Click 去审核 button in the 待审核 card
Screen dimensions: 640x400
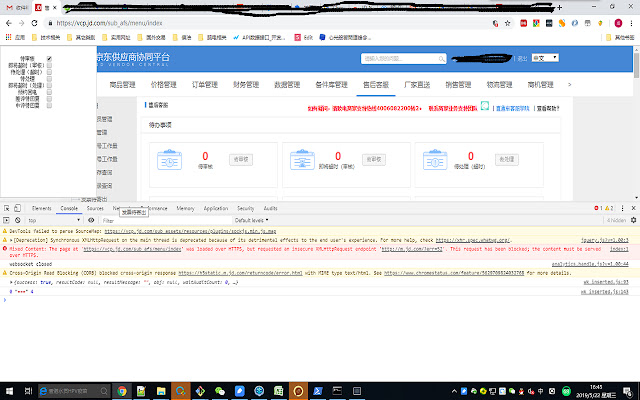(x=241, y=160)
